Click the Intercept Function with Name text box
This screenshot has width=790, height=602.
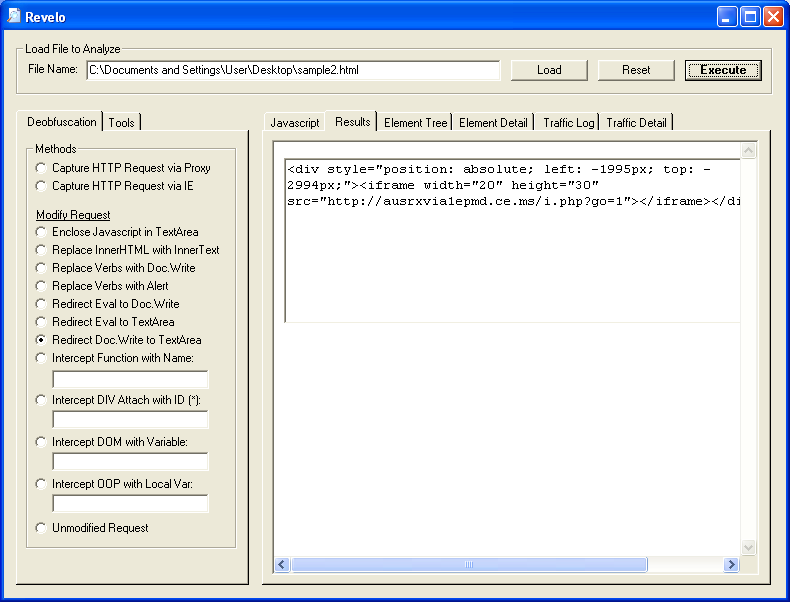click(x=130, y=380)
